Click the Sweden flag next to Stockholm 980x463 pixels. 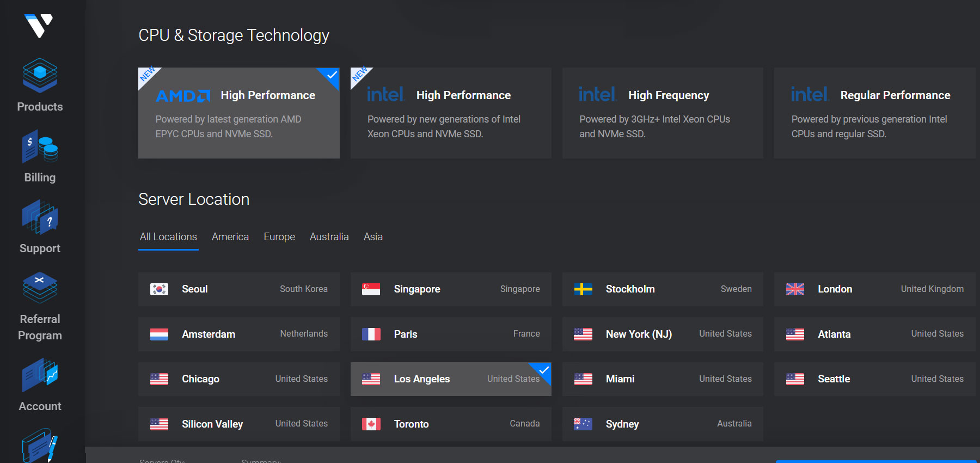[x=583, y=289]
